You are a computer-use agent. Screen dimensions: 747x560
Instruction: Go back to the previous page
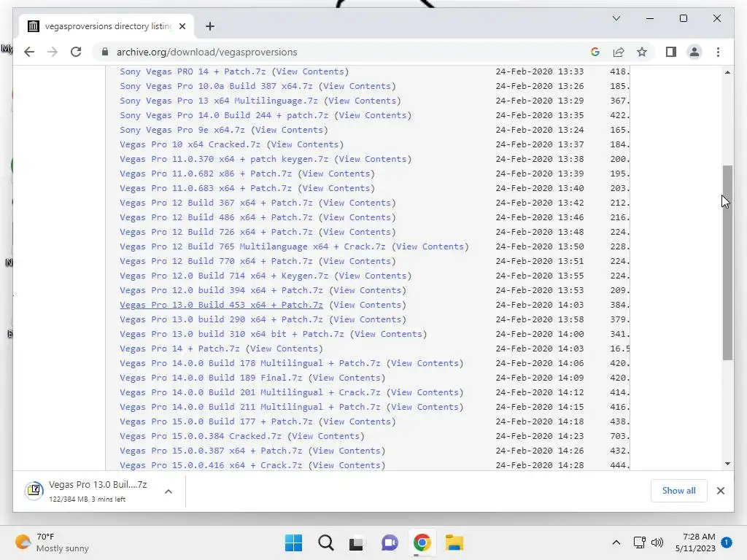click(29, 52)
